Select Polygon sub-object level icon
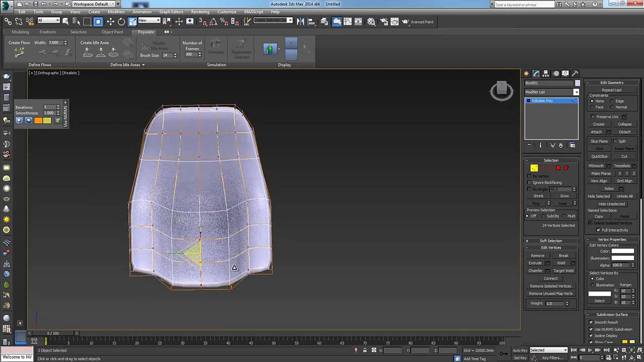The image size is (644, 362). (558, 168)
